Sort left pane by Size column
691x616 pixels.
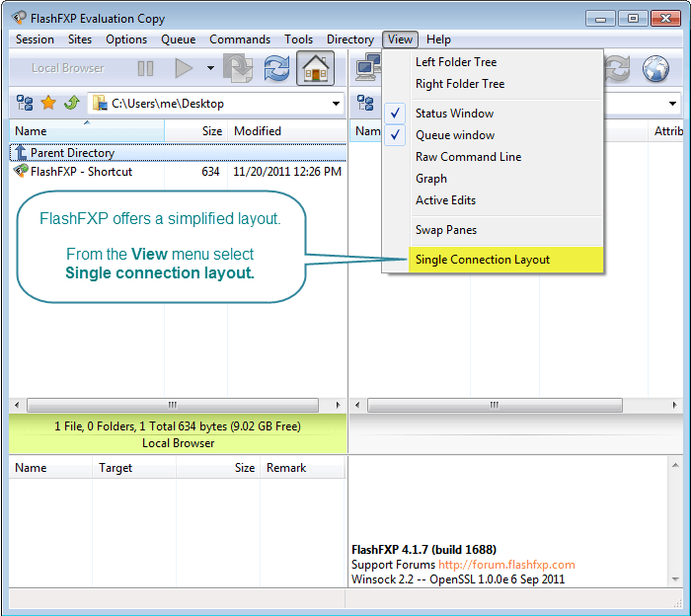[196, 131]
